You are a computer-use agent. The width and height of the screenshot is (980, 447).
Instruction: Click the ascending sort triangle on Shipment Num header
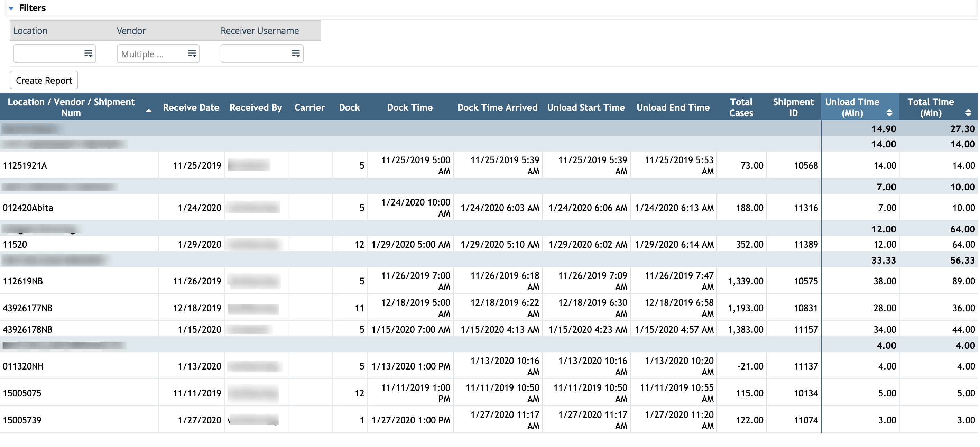point(149,111)
